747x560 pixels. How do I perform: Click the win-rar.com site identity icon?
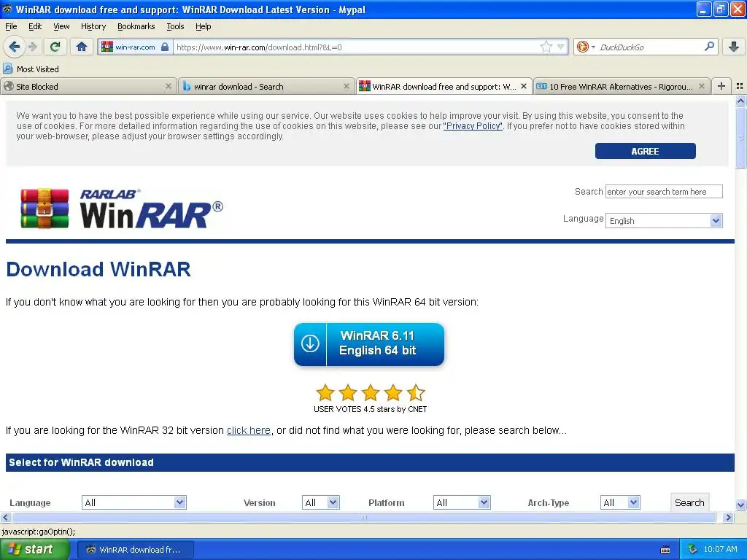(107, 47)
